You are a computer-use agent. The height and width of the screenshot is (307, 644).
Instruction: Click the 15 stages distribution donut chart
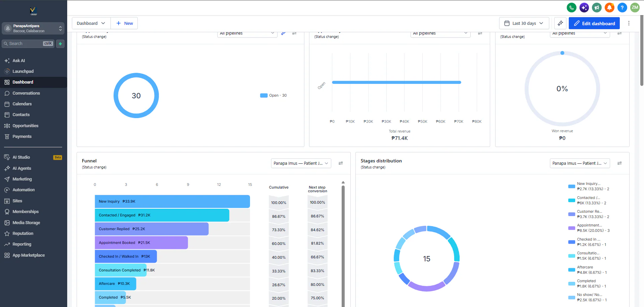tap(427, 258)
